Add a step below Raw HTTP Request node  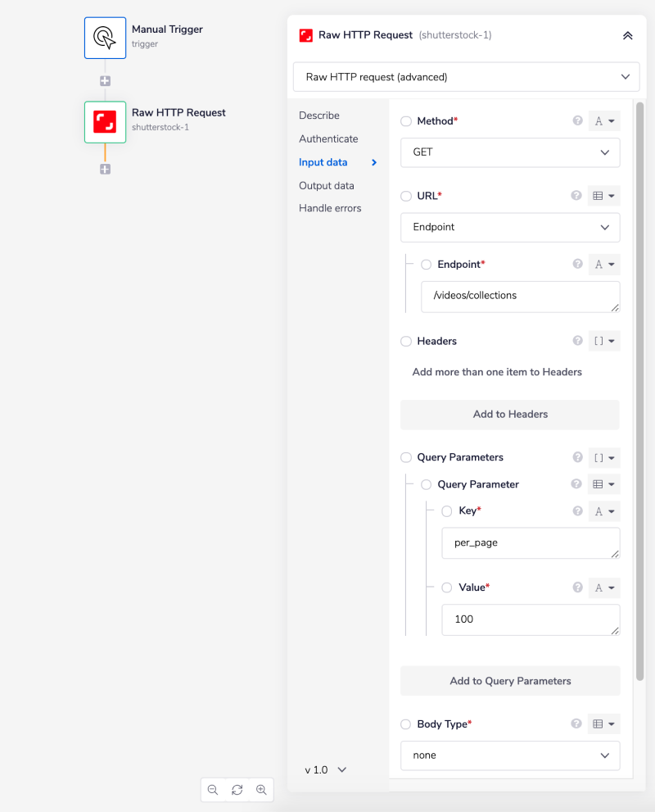tap(105, 169)
